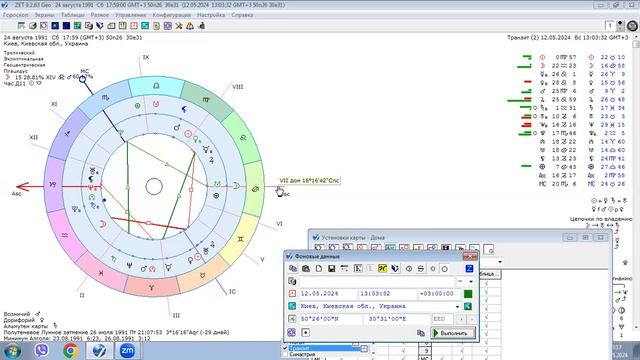Click the copy icon left of Выполнить

(421, 333)
